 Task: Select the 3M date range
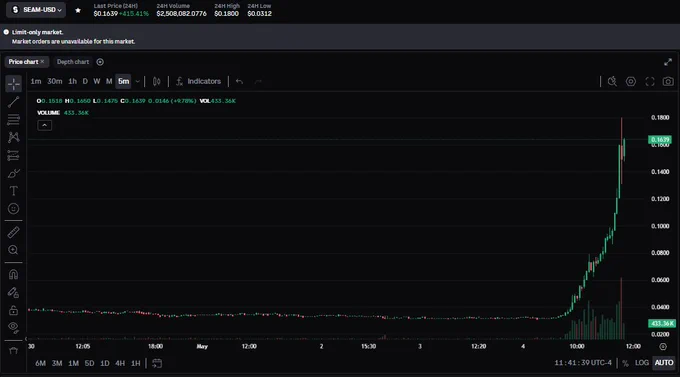(x=57, y=363)
